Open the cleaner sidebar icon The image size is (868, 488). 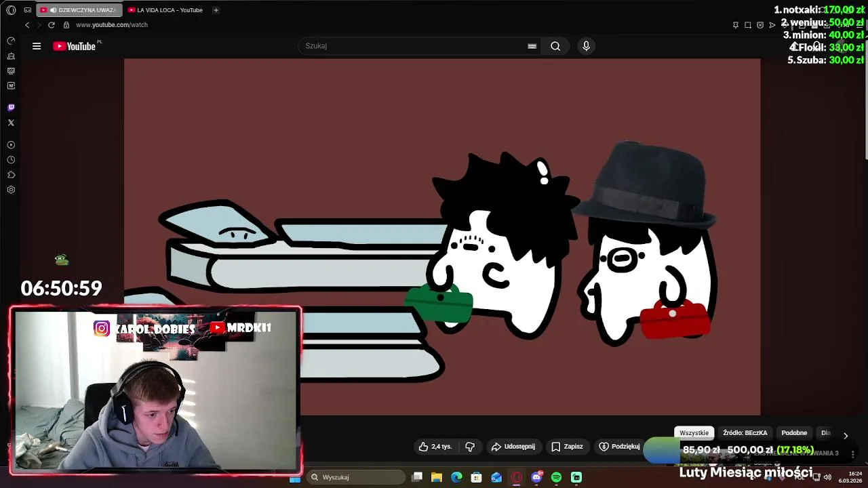11,56
